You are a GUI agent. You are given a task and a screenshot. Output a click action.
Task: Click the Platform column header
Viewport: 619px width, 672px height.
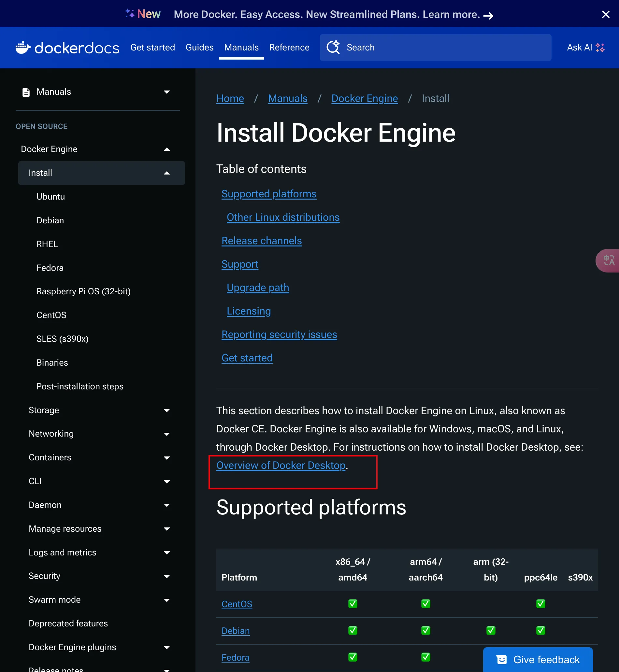pos(239,577)
